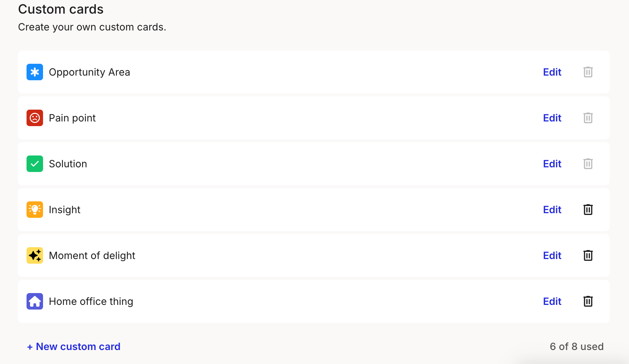
Task: Click the blue asterisk Opportunity Area icon
Action: (x=35, y=72)
